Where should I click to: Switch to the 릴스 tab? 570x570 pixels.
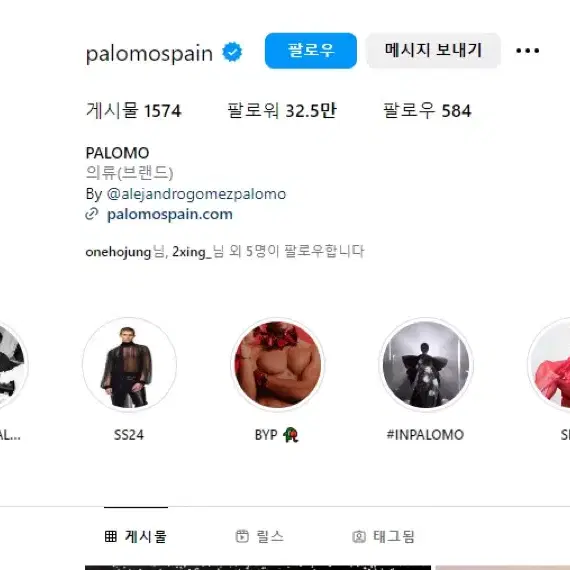click(260, 537)
